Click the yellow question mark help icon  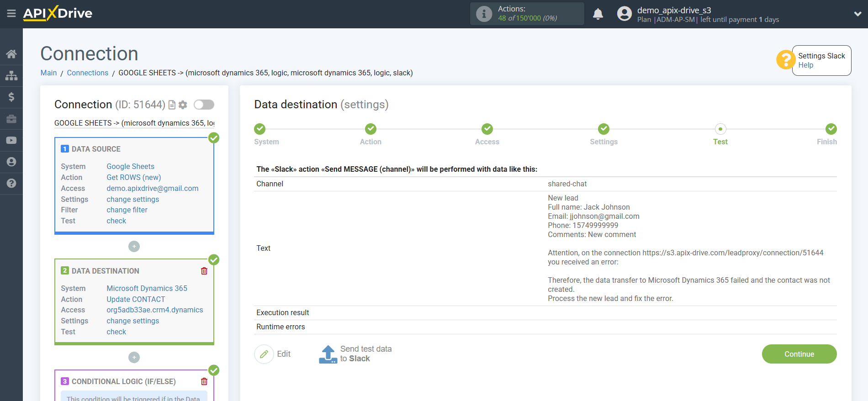(786, 60)
